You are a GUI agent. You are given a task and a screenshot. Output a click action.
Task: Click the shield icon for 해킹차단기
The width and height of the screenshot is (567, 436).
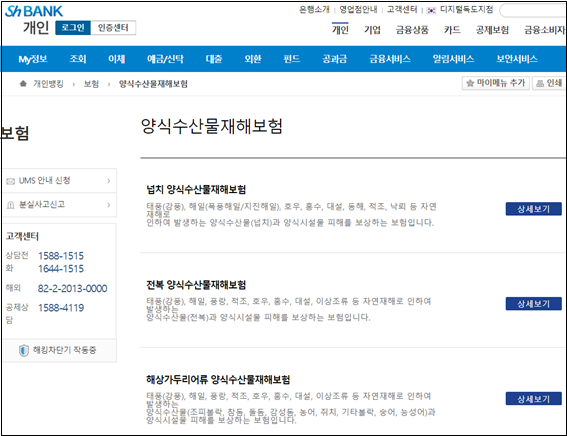(x=24, y=350)
